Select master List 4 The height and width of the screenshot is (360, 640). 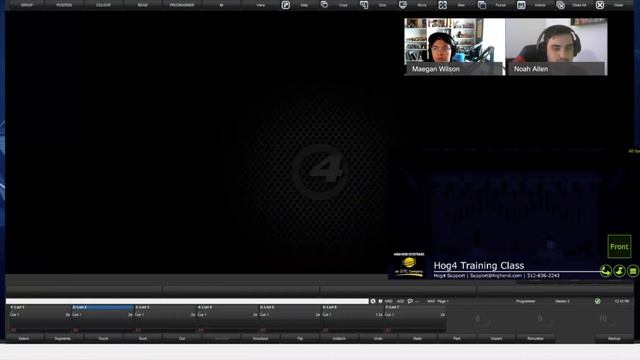pos(227,319)
